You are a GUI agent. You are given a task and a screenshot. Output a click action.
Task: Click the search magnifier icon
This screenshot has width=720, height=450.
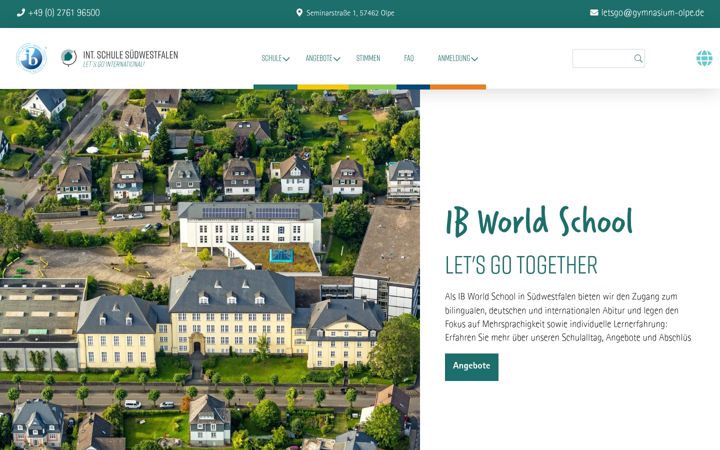click(638, 58)
